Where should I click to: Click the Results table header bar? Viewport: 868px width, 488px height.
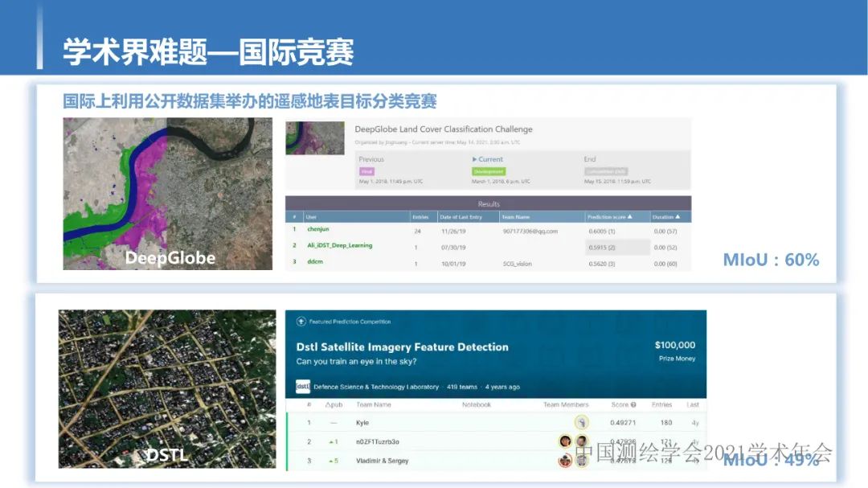coord(488,204)
